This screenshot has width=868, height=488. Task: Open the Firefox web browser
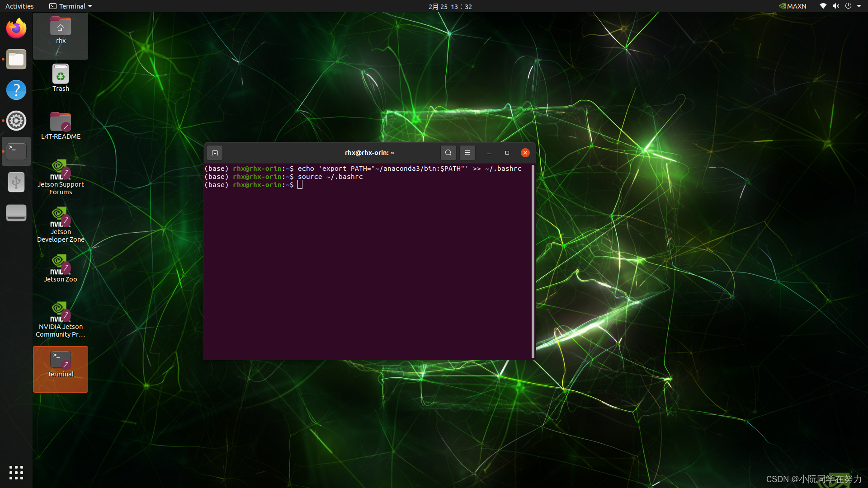pos(16,28)
